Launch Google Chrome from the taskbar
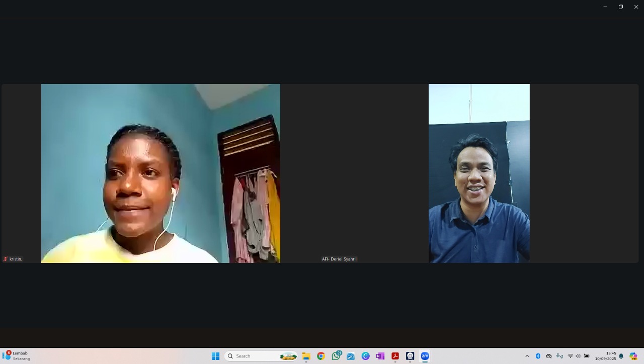 tap(321, 356)
